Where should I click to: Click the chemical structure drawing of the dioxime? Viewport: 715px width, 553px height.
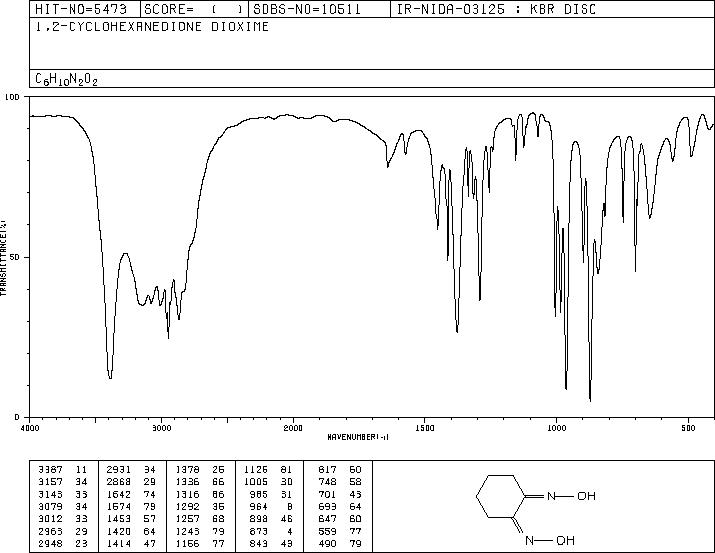[x=536, y=509]
